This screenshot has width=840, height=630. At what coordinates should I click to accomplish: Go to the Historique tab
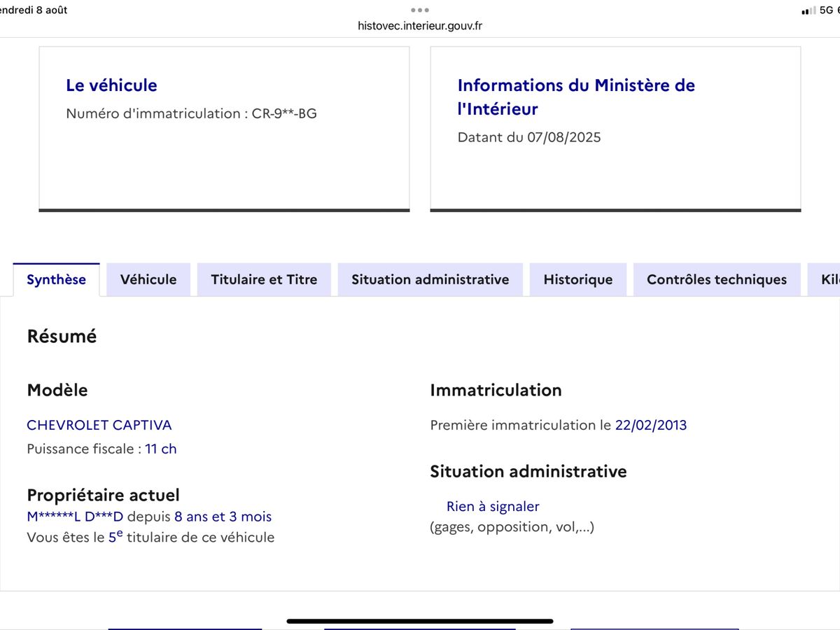pyautogui.click(x=578, y=279)
